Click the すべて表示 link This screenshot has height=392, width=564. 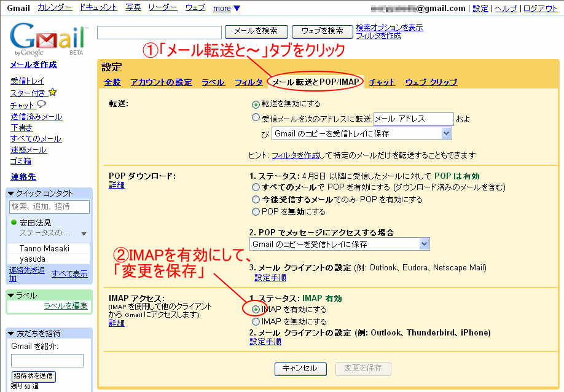click(69, 274)
